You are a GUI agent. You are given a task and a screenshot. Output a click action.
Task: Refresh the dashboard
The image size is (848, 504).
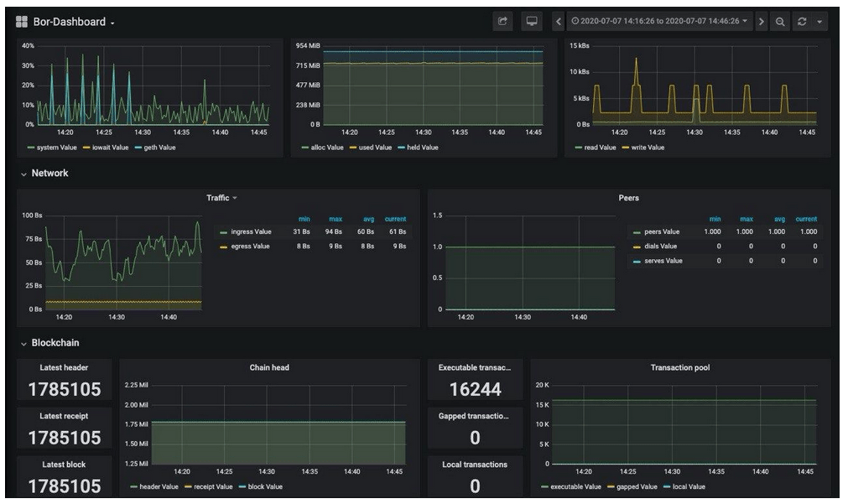point(802,22)
